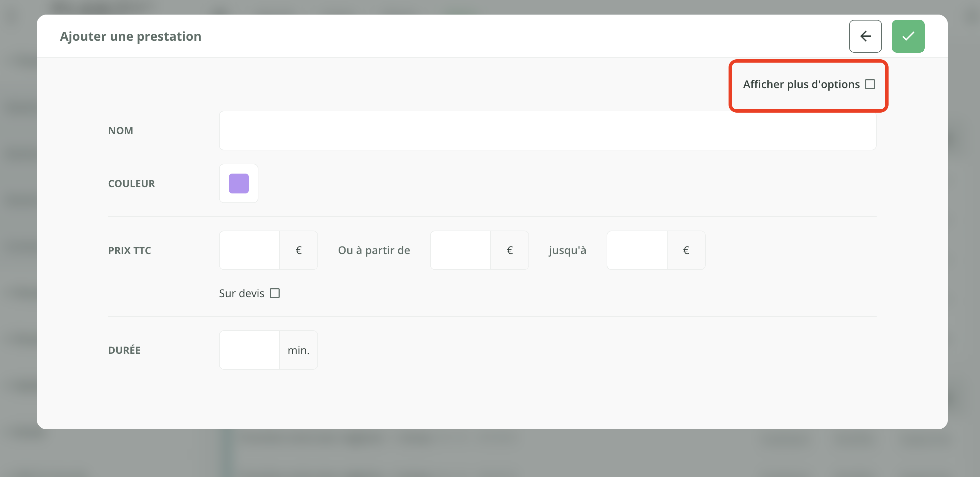Screen dimensions: 980x477
Task: Focus the DURÉE minutes input
Action: 249,350
